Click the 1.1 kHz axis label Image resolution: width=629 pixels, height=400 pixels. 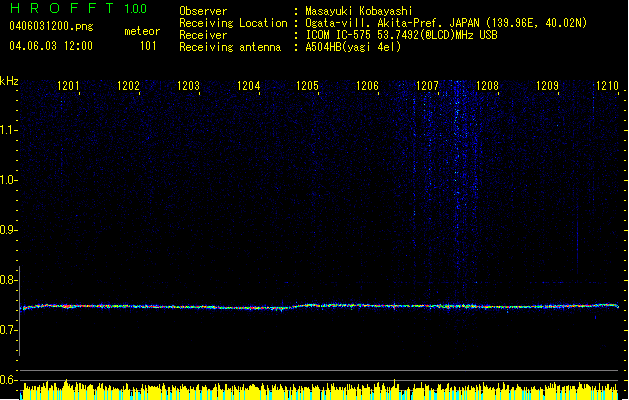tap(8, 130)
